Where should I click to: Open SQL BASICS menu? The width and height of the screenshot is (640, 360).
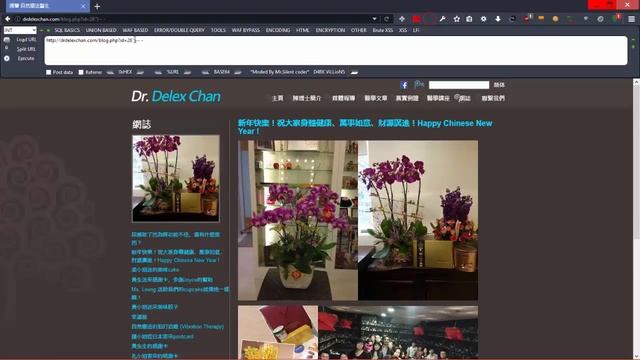click(x=67, y=30)
